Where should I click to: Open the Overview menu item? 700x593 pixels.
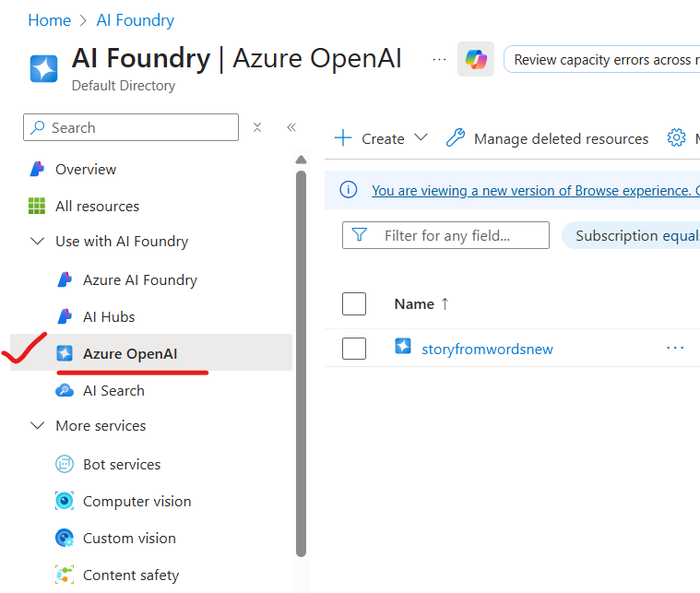86,170
